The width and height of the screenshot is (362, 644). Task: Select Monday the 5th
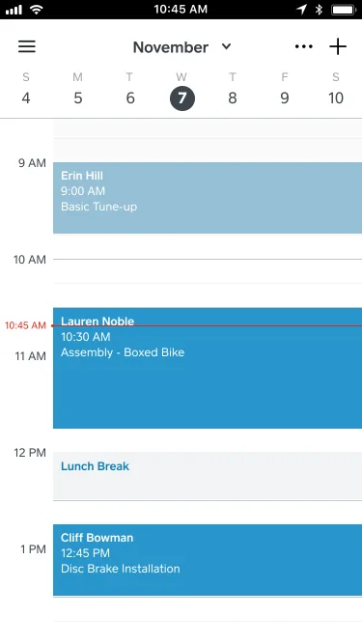coord(77,91)
